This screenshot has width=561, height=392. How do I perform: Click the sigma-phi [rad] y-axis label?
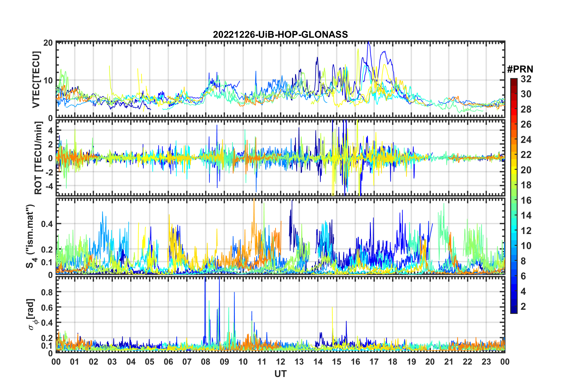pyautogui.click(x=32, y=314)
